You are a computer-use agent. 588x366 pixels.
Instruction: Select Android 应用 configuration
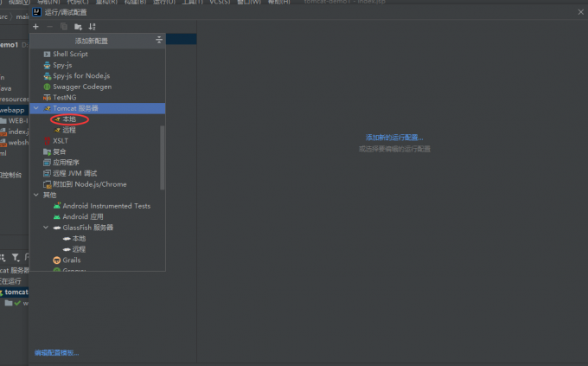point(83,217)
